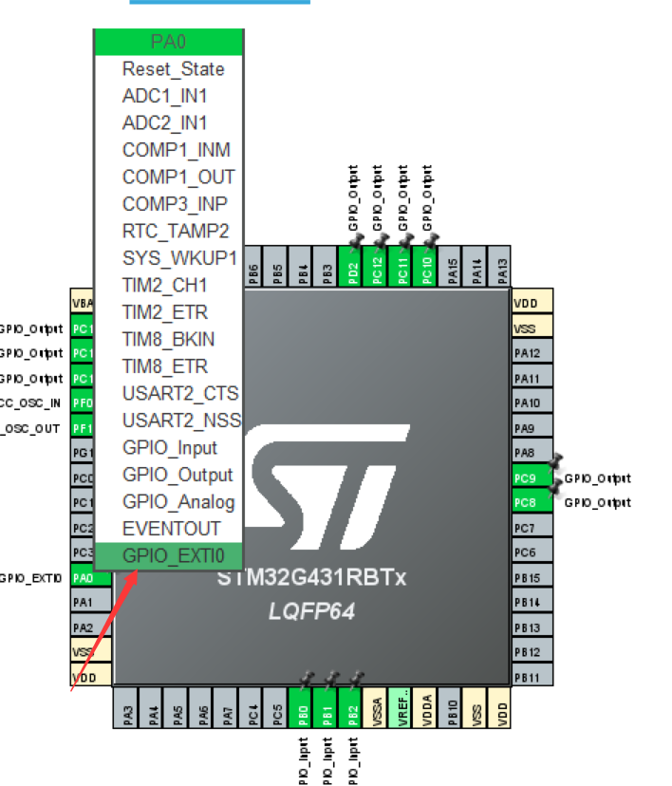
Task: Select pin PB13
Action: coord(532,625)
